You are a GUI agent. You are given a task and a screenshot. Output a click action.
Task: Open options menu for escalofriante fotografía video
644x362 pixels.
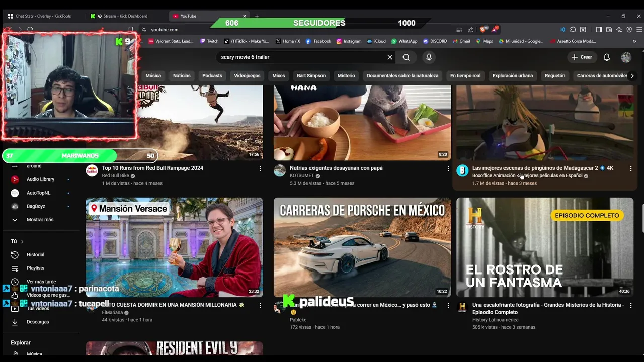pyautogui.click(x=631, y=305)
